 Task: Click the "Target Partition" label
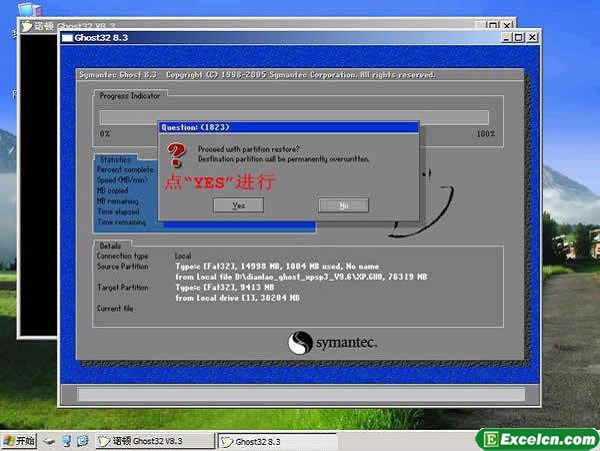[x=122, y=287]
